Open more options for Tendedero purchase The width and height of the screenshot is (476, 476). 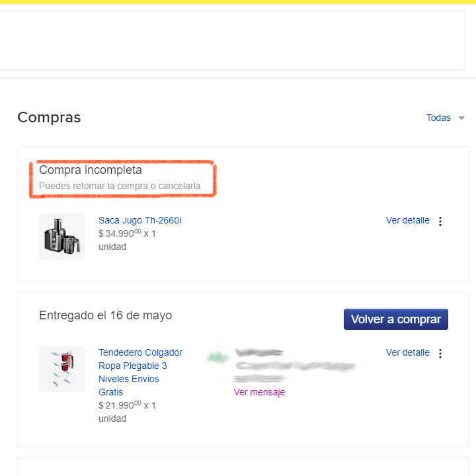tap(441, 354)
